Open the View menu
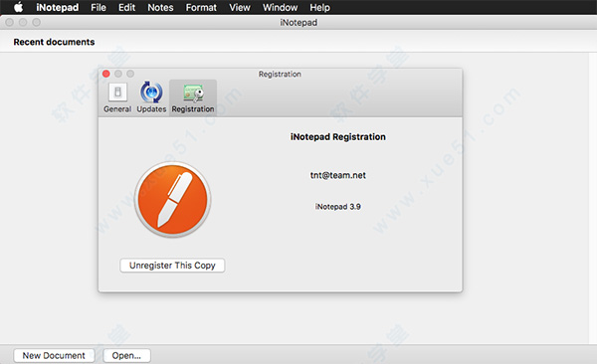This screenshot has width=597, height=364. (240, 7)
